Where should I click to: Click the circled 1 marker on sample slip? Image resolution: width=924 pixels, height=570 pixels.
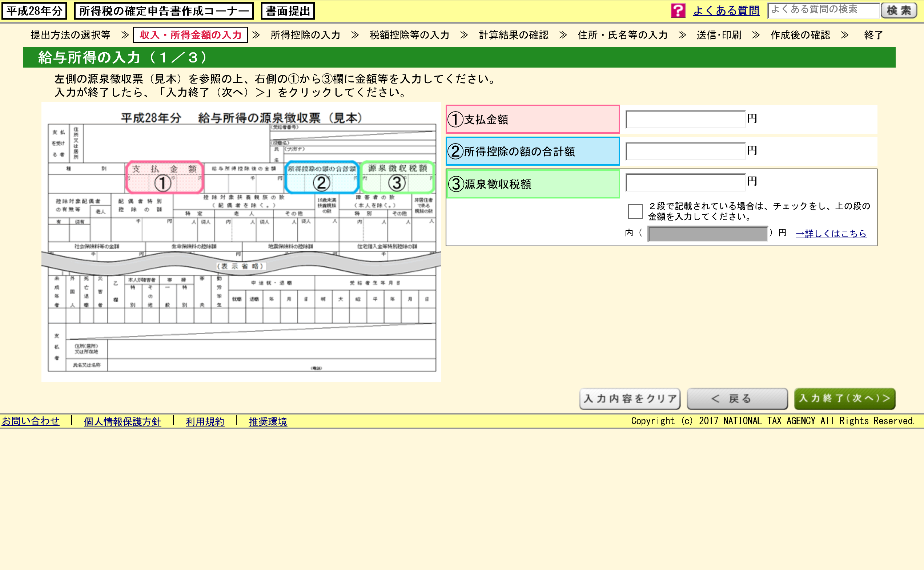(162, 183)
